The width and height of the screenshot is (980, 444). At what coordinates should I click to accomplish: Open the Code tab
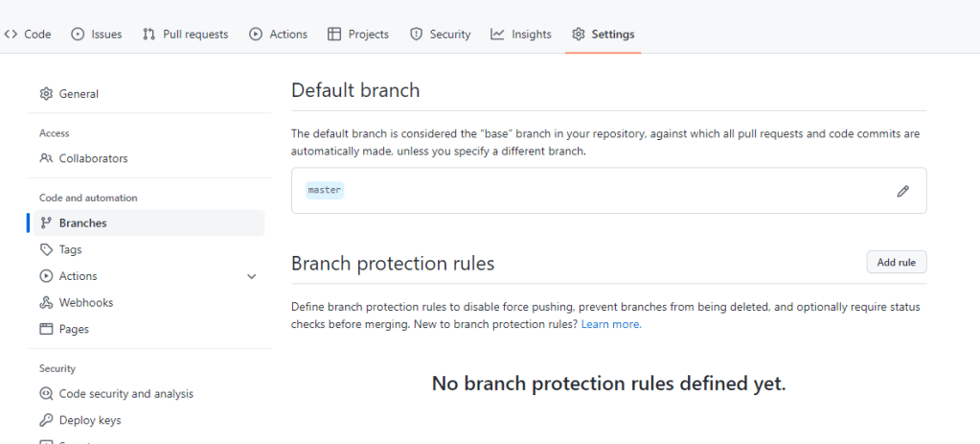(x=28, y=34)
